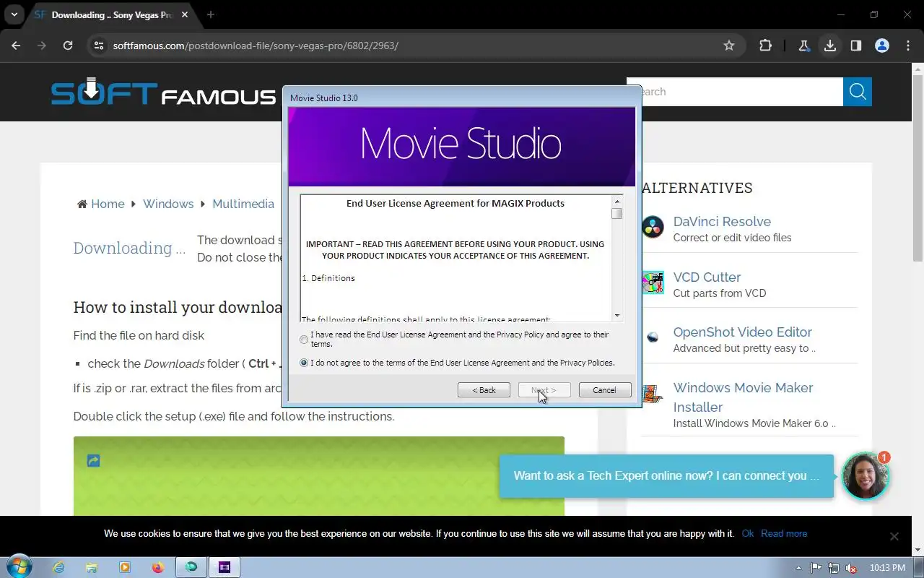Open Firefox from the taskbar
Screen dimensions: 924x578
pyautogui.click(x=157, y=568)
